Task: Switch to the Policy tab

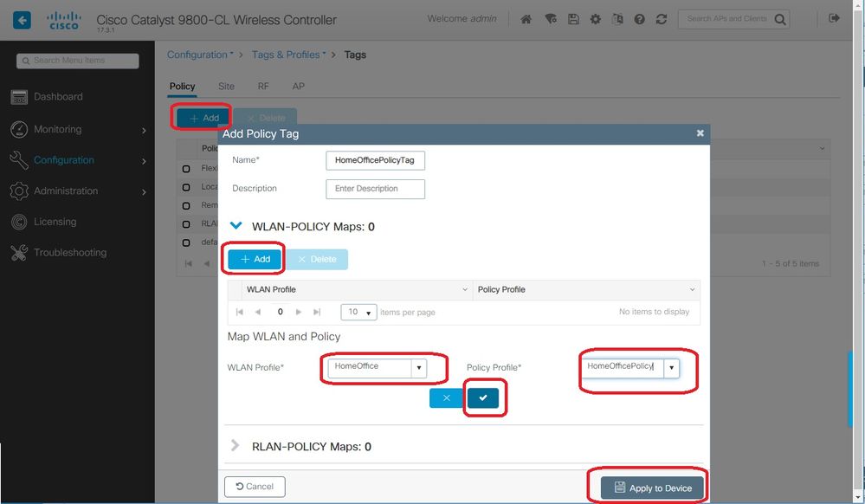Action: click(x=182, y=86)
